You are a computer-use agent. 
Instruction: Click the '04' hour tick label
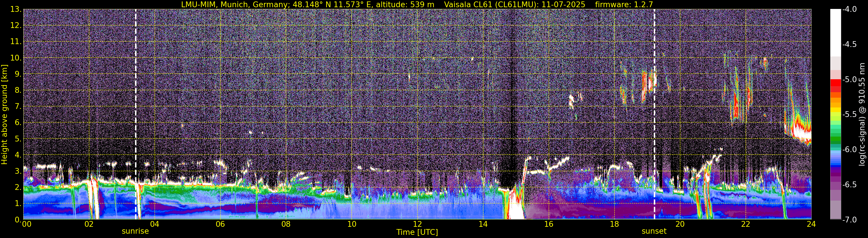(155, 224)
